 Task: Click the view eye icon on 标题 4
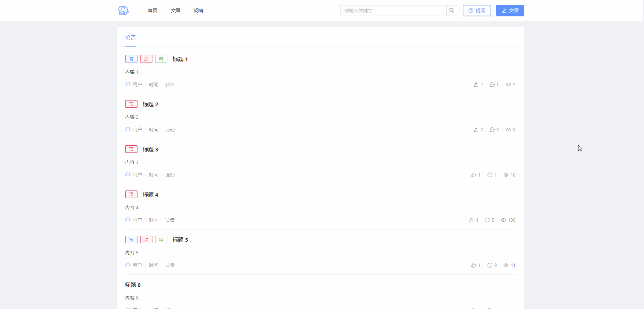[503, 220]
